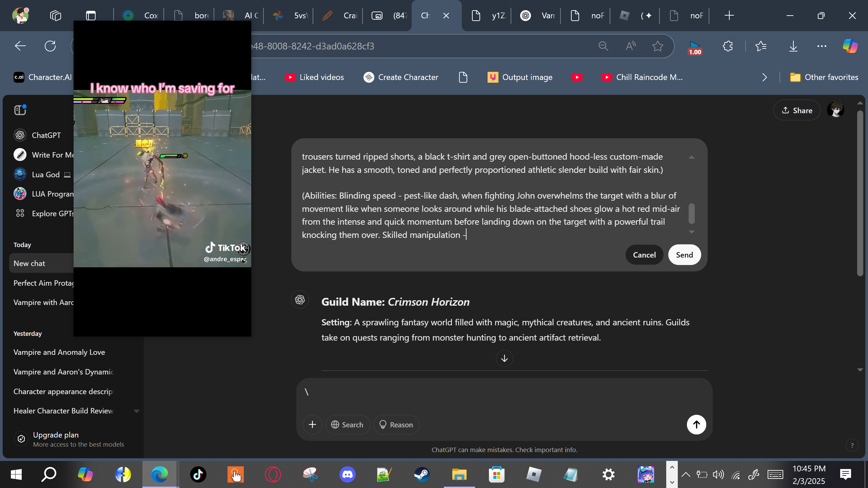Go back to the previous page

point(20,46)
